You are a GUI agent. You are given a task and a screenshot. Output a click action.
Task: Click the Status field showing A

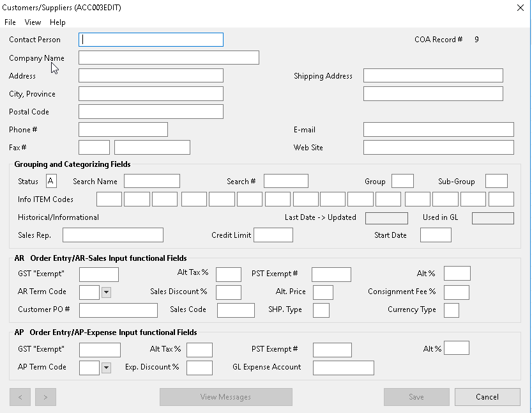51,181
